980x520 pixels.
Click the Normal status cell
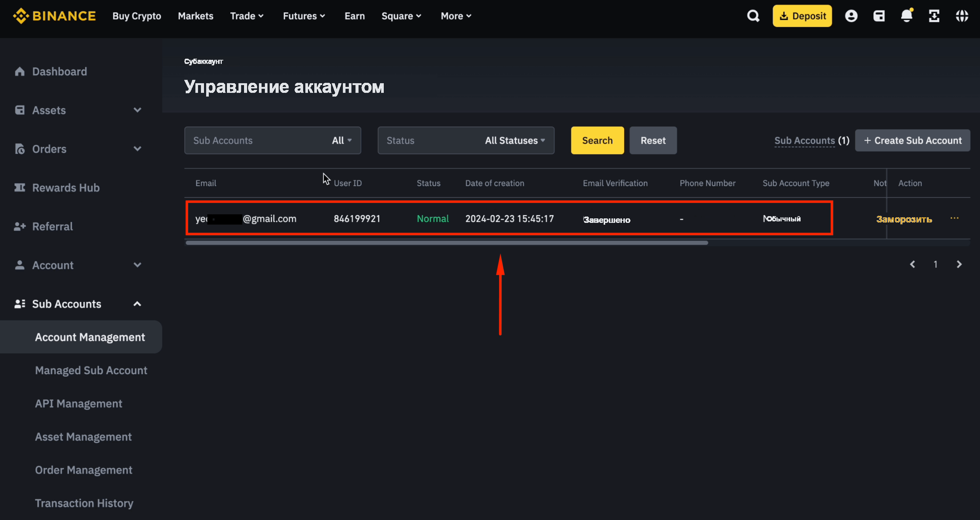tap(432, 219)
